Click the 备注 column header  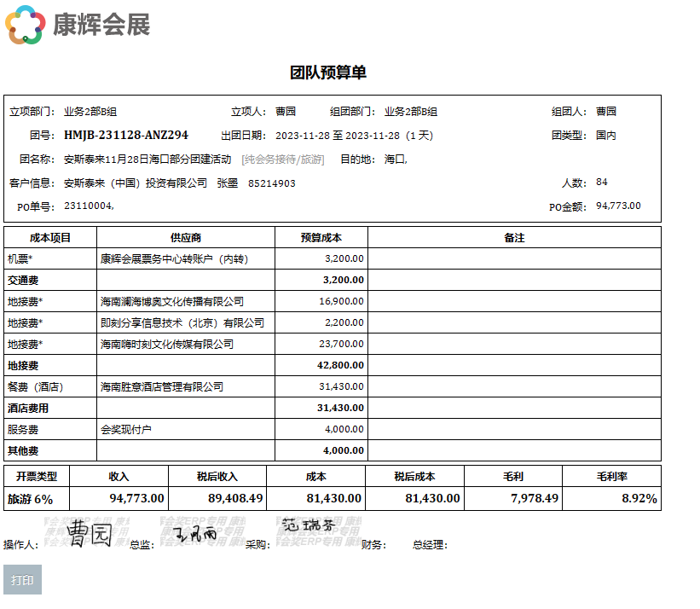(514, 237)
